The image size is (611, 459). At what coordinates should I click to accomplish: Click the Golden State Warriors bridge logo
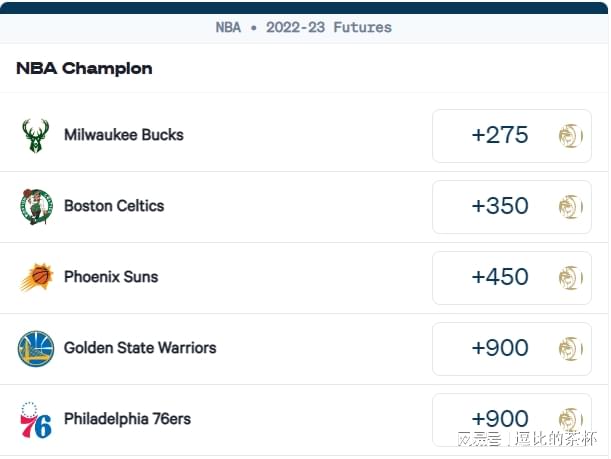[x=36, y=348]
